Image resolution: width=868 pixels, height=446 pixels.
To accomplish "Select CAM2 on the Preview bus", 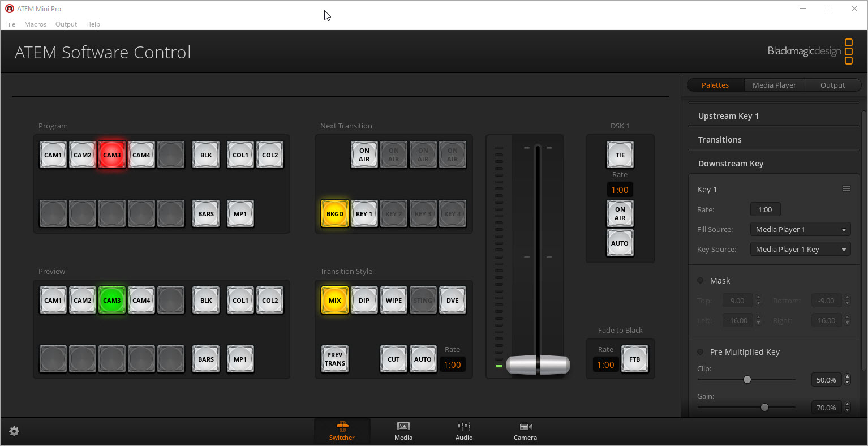I will (83, 301).
